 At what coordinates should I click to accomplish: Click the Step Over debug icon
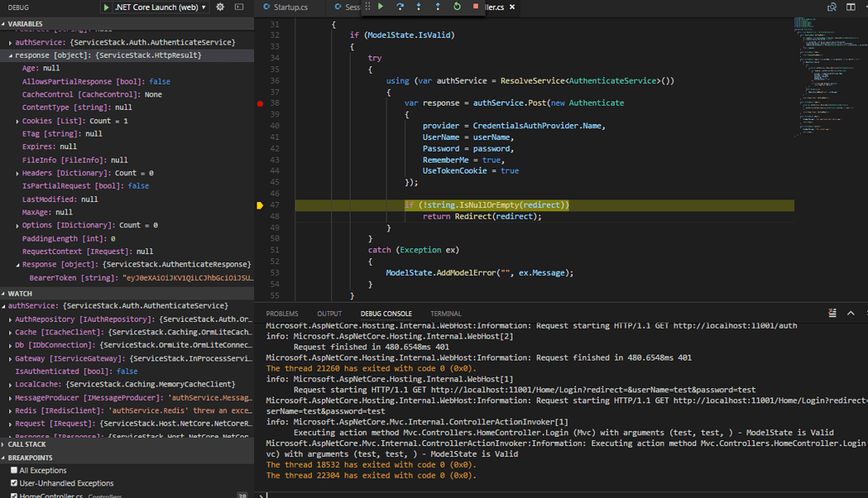(x=401, y=7)
